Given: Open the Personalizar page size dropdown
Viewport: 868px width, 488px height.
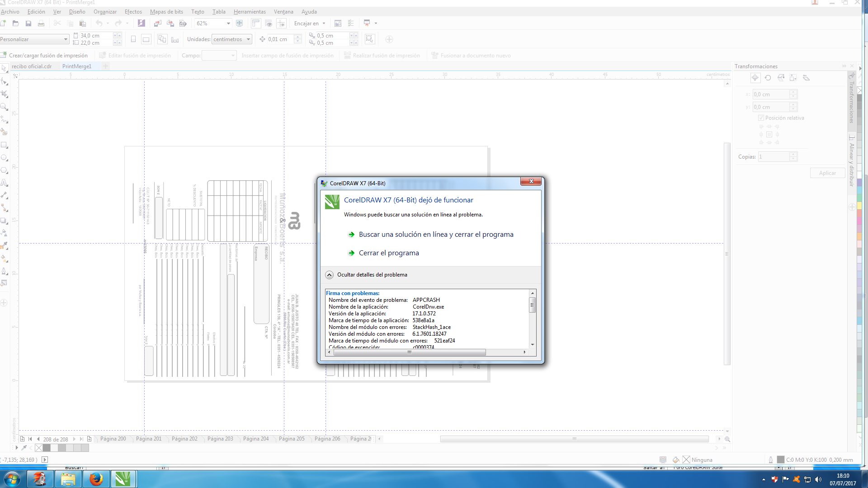Looking at the screenshot, I should (66, 39).
